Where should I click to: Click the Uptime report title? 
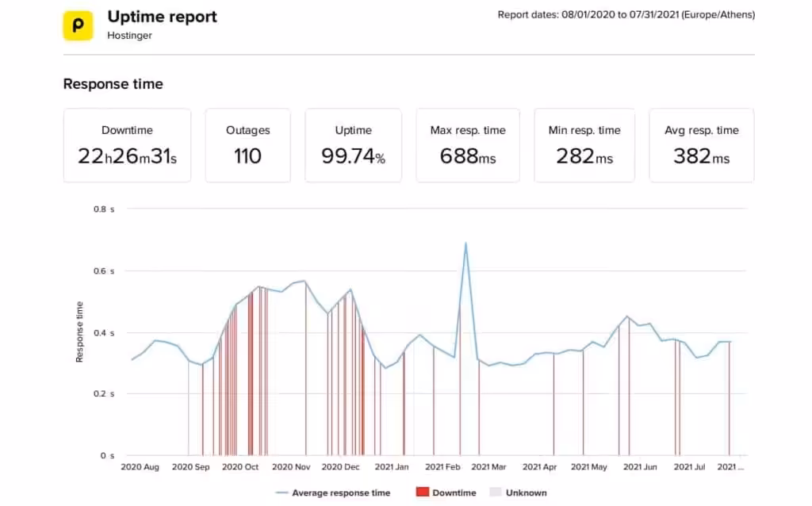click(162, 17)
